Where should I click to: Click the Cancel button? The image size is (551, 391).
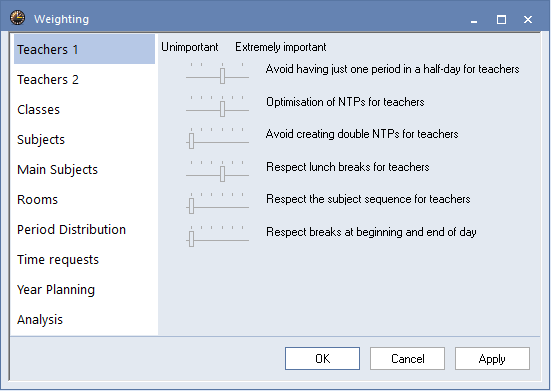coord(407,358)
